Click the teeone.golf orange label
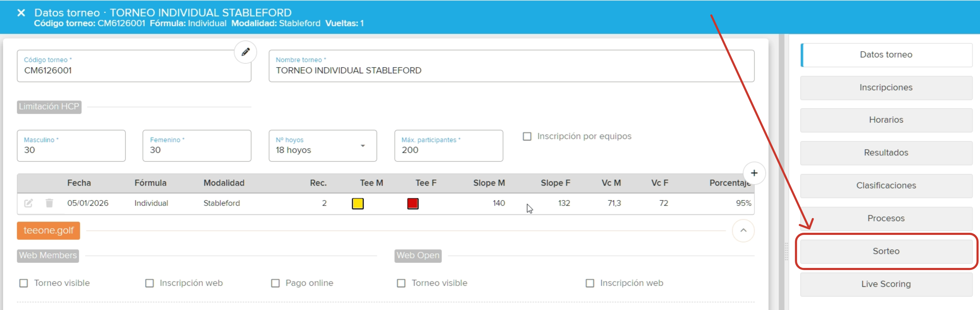Image resolution: width=980 pixels, height=310 pixels. (48, 230)
